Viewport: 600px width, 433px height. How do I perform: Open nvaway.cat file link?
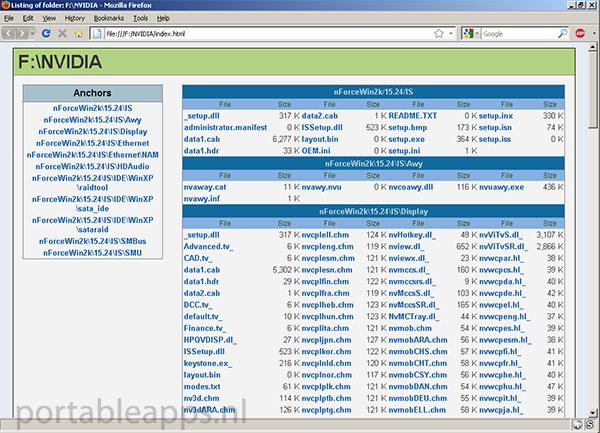point(205,187)
